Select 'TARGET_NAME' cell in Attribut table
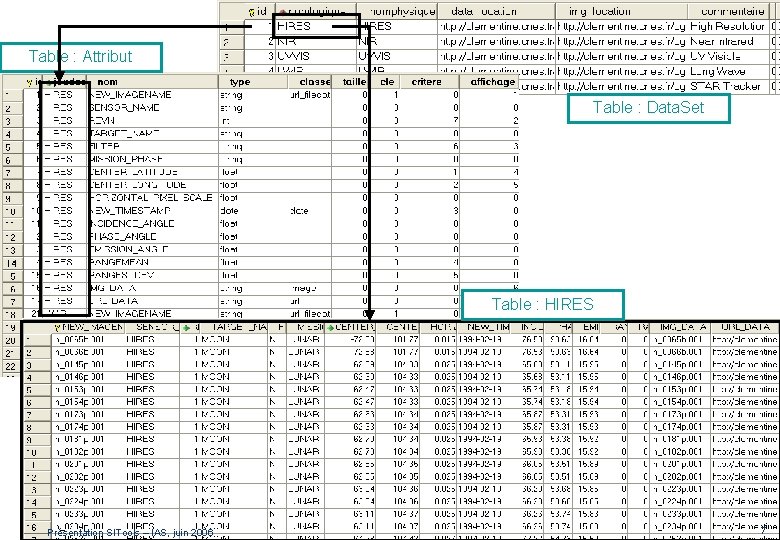The image size is (780, 540). click(x=153, y=133)
